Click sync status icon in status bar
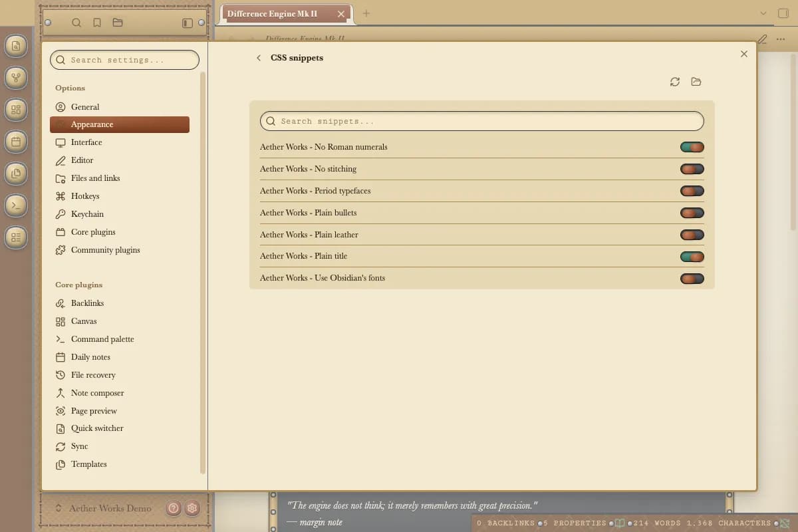Screen dimensions: 798x532 (x=785, y=523)
